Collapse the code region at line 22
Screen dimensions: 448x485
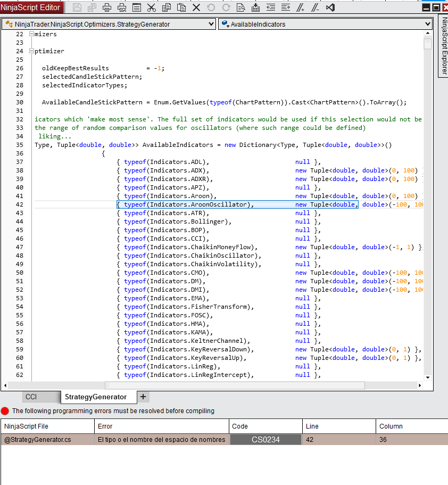coord(31,34)
